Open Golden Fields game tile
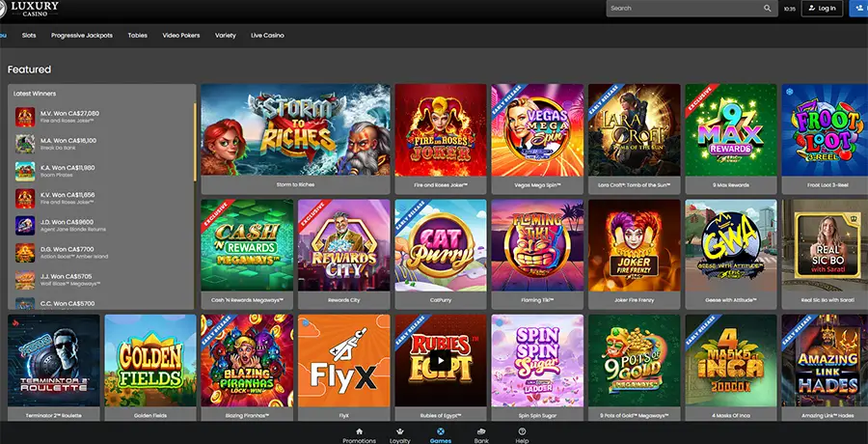Screen dimensions: 868x444 click(x=150, y=360)
